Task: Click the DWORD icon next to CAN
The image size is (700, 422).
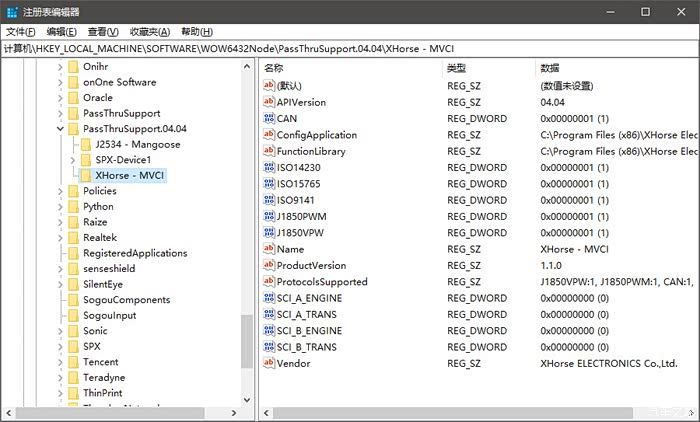Action: (x=268, y=118)
